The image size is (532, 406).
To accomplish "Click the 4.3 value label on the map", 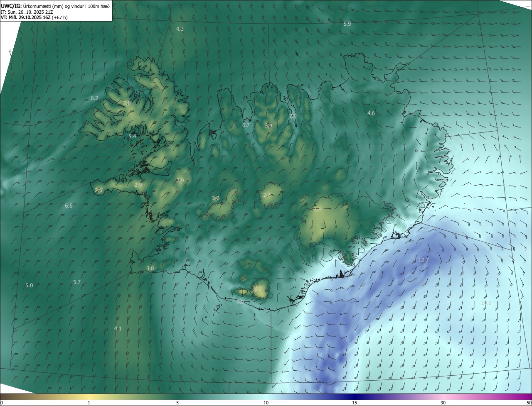I will pos(180,29).
